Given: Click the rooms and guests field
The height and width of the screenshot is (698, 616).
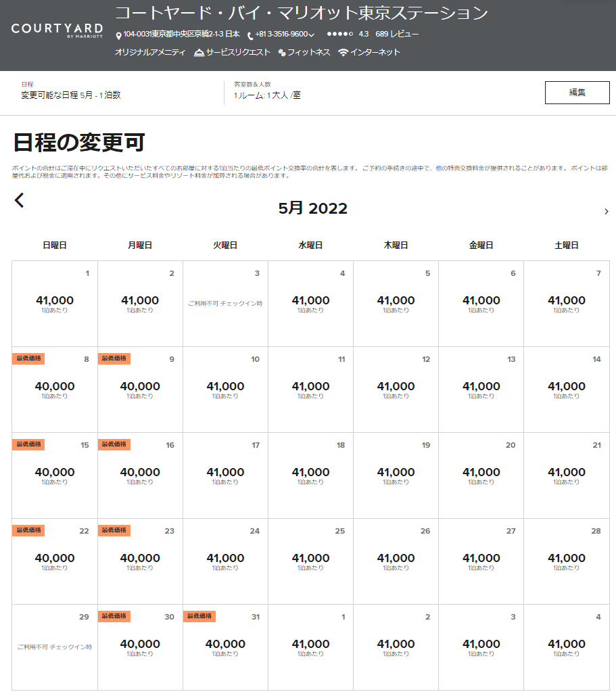Looking at the screenshot, I should (268, 92).
